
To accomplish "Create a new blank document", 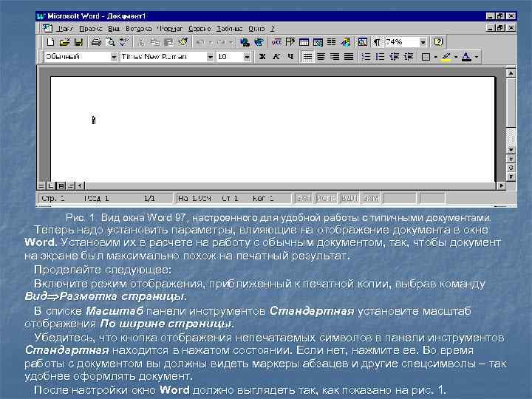I will [x=50, y=42].
